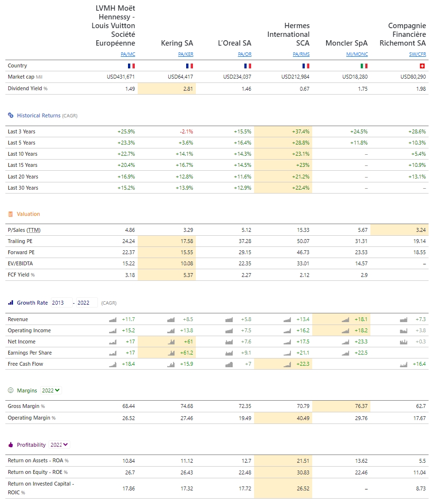
Task: Click LVMH Operating Income sparkline chart
Action: (113, 331)
